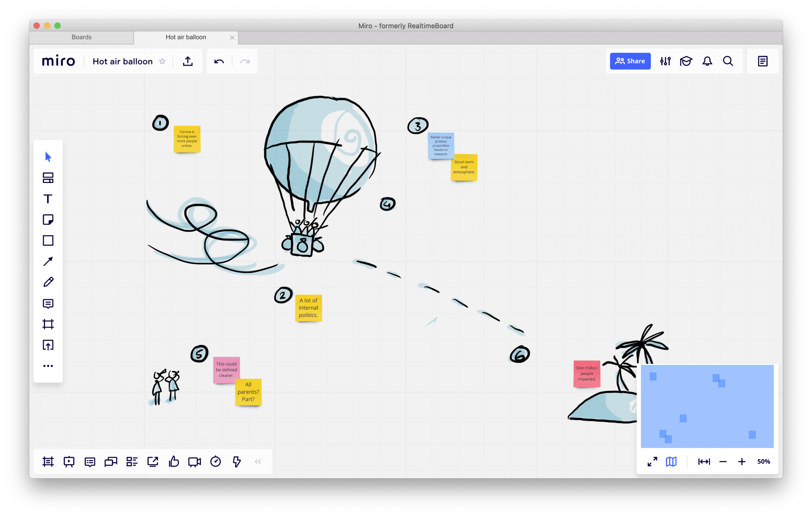
Task: Start the countdown timer
Action: coord(215,462)
